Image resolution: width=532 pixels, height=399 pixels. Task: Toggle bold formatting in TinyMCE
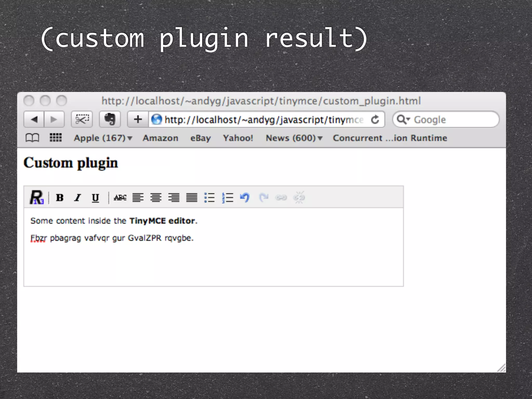click(x=60, y=198)
